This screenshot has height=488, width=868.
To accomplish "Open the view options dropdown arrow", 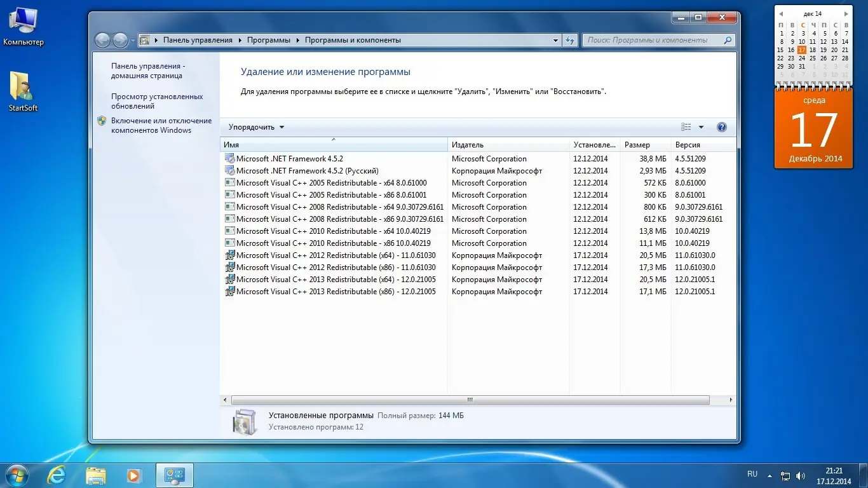I will (x=701, y=127).
